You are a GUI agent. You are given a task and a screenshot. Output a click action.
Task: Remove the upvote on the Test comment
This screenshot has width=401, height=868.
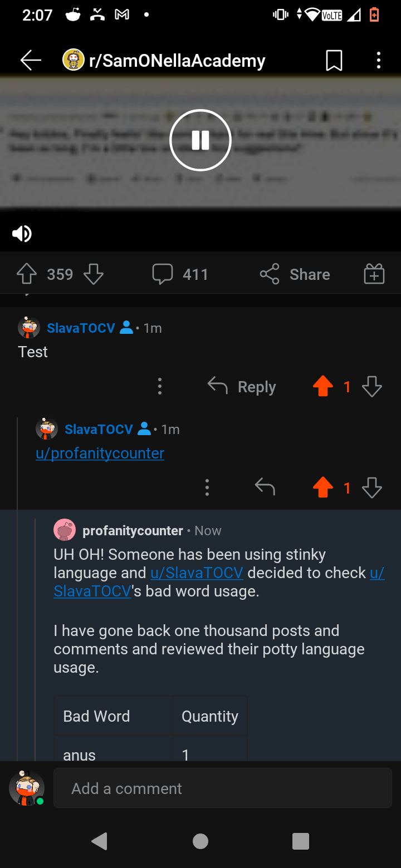click(322, 386)
